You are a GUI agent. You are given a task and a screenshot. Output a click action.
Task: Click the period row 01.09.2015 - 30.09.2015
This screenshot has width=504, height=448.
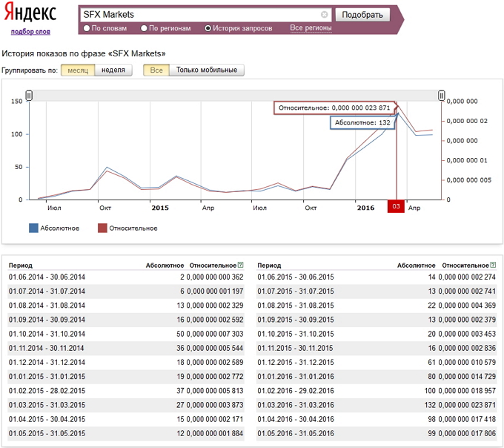(377, 320)
